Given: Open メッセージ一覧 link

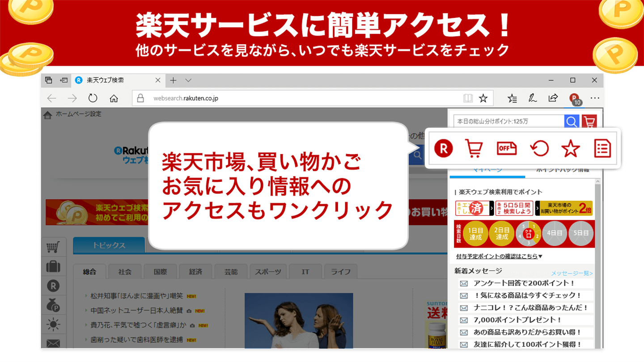Looking at the screenshot, I should (x=572, y=273).
